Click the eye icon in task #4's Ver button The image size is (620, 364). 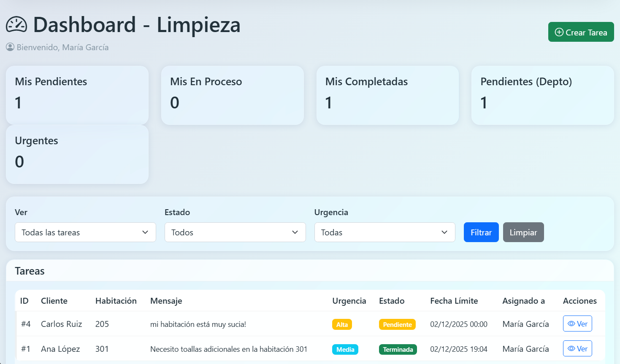coord(572,324)
